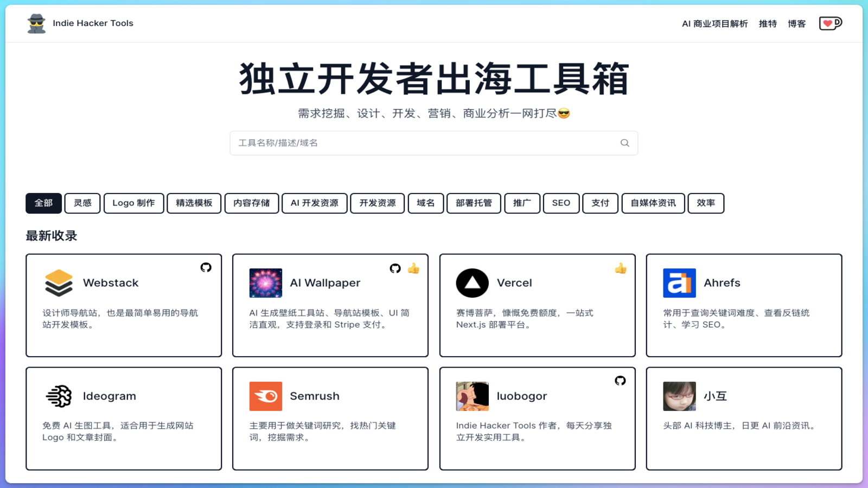
Task: Open the 推特 link in navigation
Action: click(768, 24)
